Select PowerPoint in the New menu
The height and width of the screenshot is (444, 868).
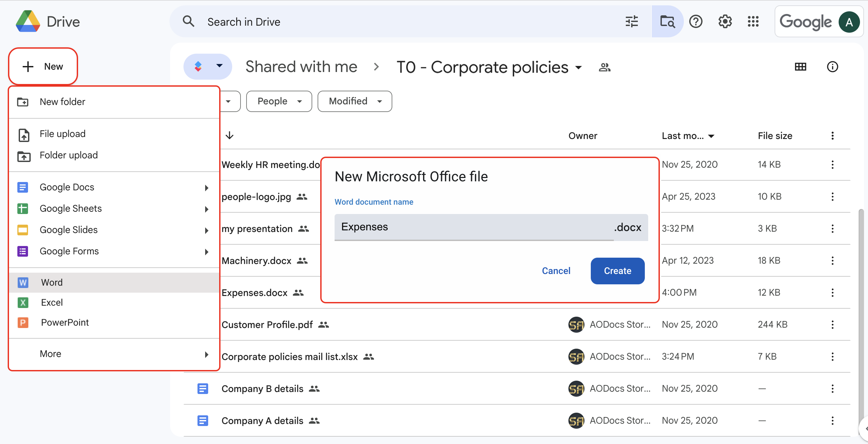coord(114,322)
